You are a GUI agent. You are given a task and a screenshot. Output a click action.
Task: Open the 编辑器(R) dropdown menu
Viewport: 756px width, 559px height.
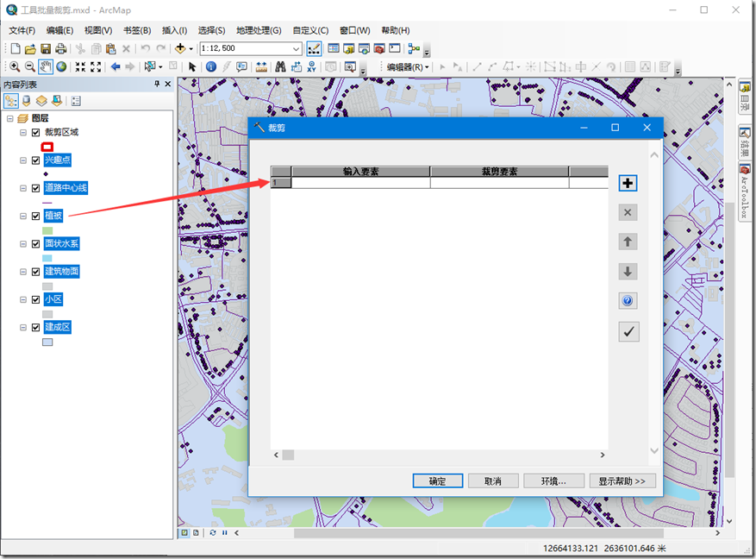[x=408, y=67]
